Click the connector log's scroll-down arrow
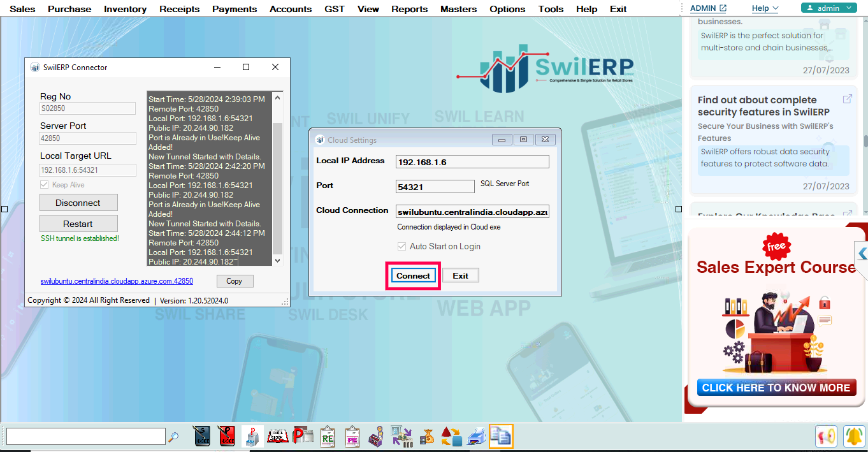 click(x=277, y=261)
